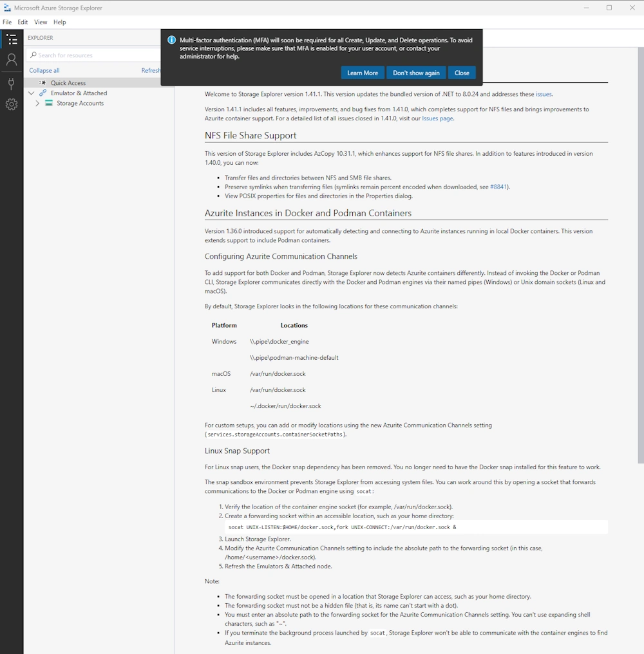Viewport: 644px width, 654px height.
Task: Open Settings via the gear icon
Action: (x=12, y=104)
